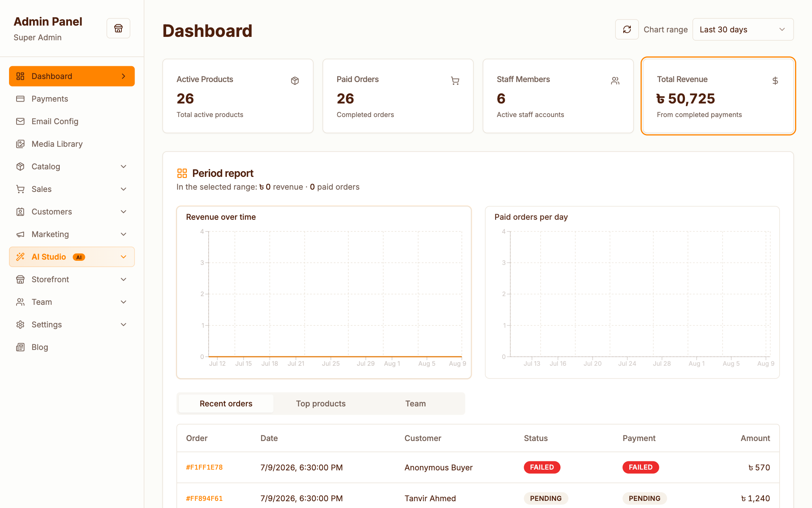Screen dimensions: 812x508
Task: Click the Customers contact icon
Action: pos(20,211)
